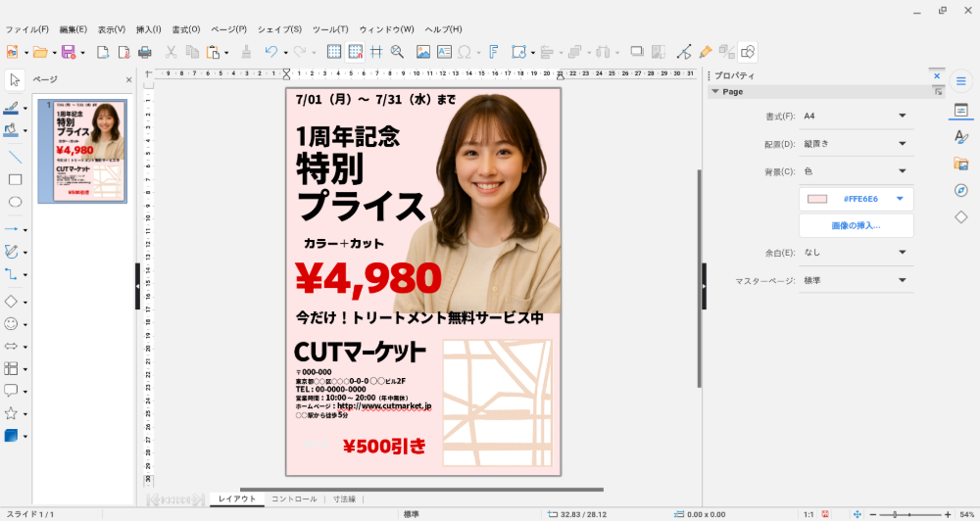
Task: Create a new document from the toolbar
Action: pyautogui.click(x=11, y=53)
